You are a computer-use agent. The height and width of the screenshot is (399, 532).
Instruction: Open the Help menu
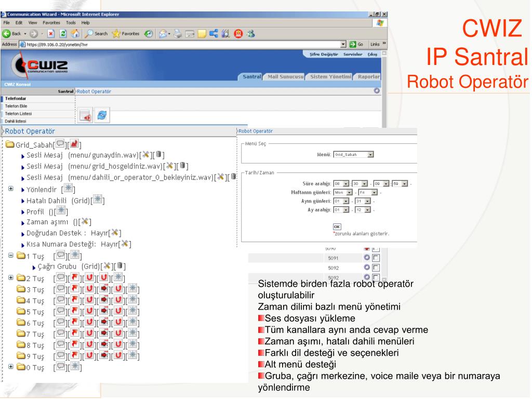point(86,23)
